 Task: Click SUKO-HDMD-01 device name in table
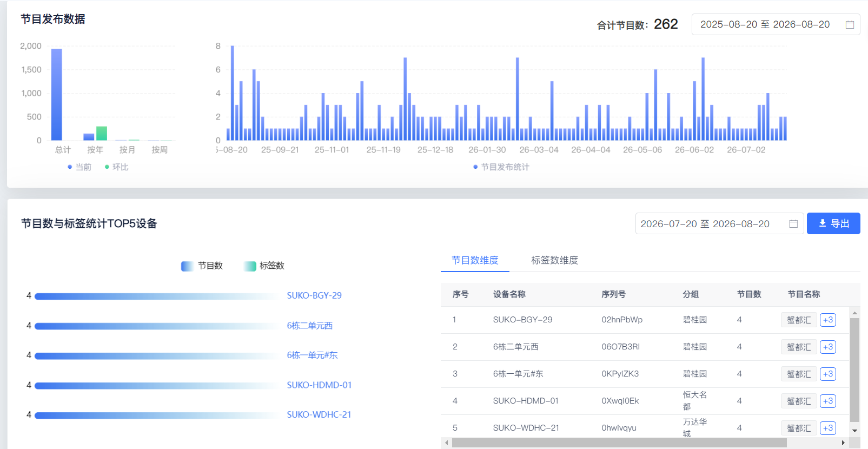526,401
